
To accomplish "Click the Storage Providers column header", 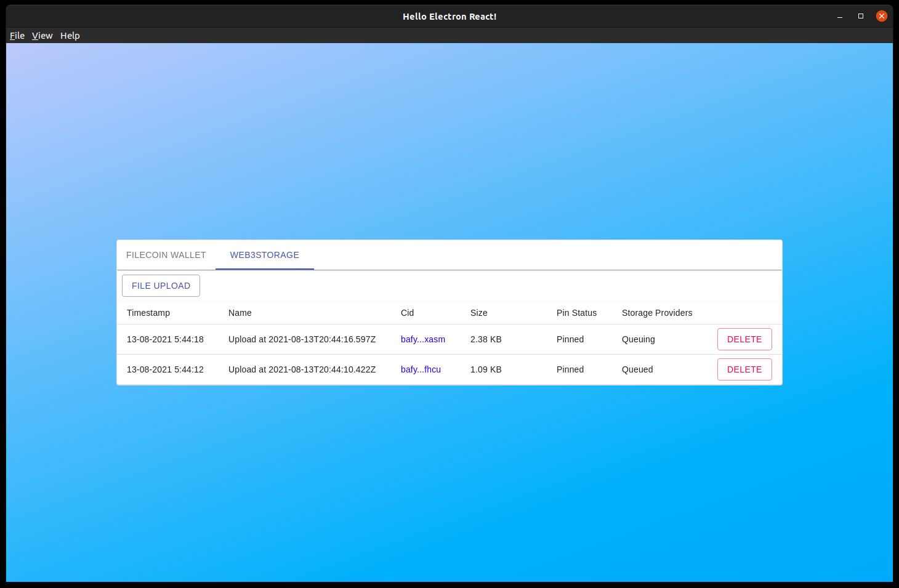I will pyautogui.click(x=657, y=313).
